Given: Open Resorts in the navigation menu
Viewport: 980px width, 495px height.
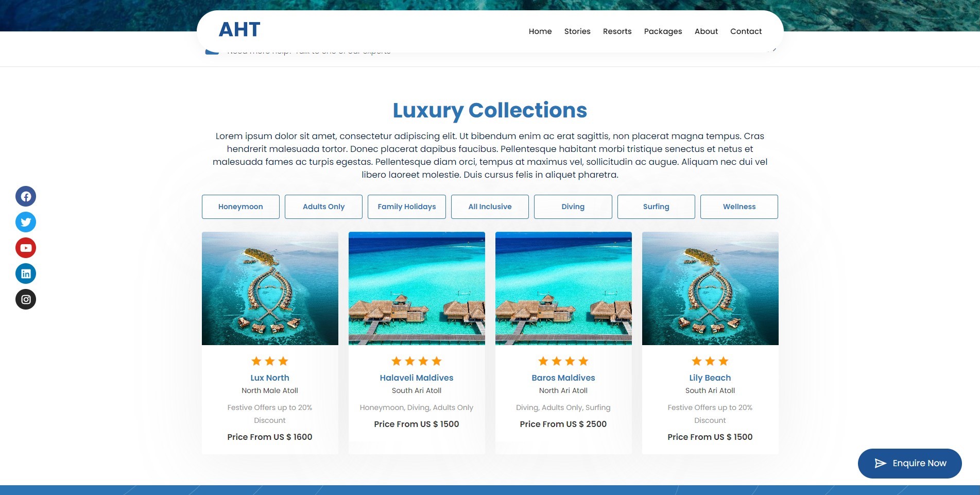Looking at the screenshot, I should point(617,31).
